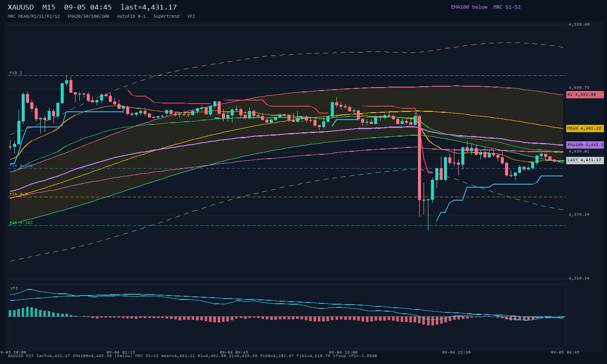Click the '09-04 22:30' time axis label
The width and height of the screenshot is (607, 364).
click(x=457, y=352)
